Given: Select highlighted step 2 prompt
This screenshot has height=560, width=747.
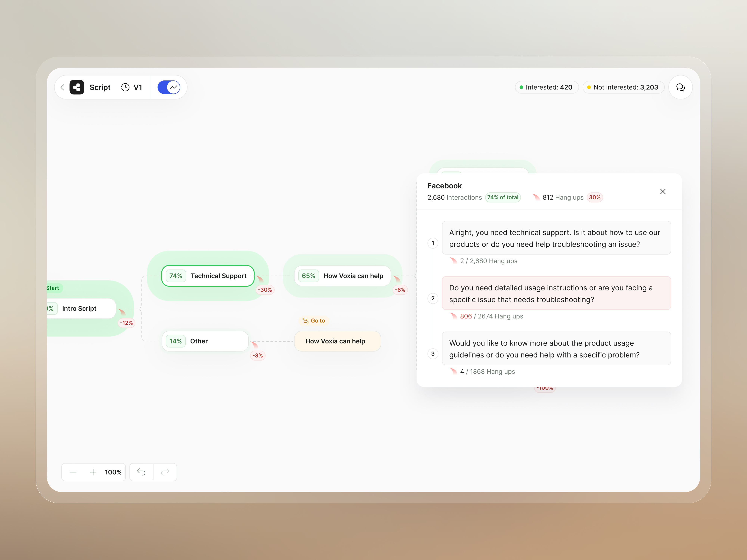Looking at the screenshot, I should click(x=556, y=293).
